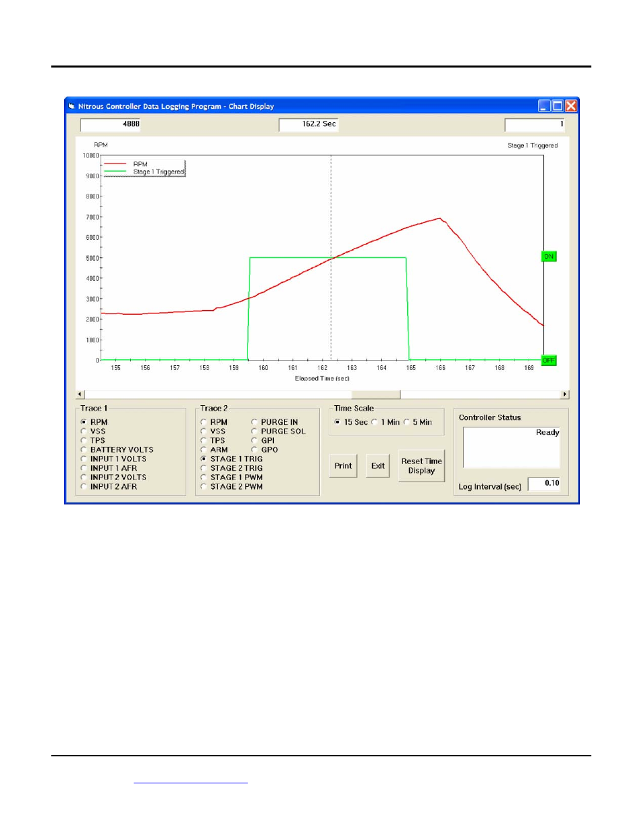Click the chart scrollbar right arrow

[x=565, y=394]
